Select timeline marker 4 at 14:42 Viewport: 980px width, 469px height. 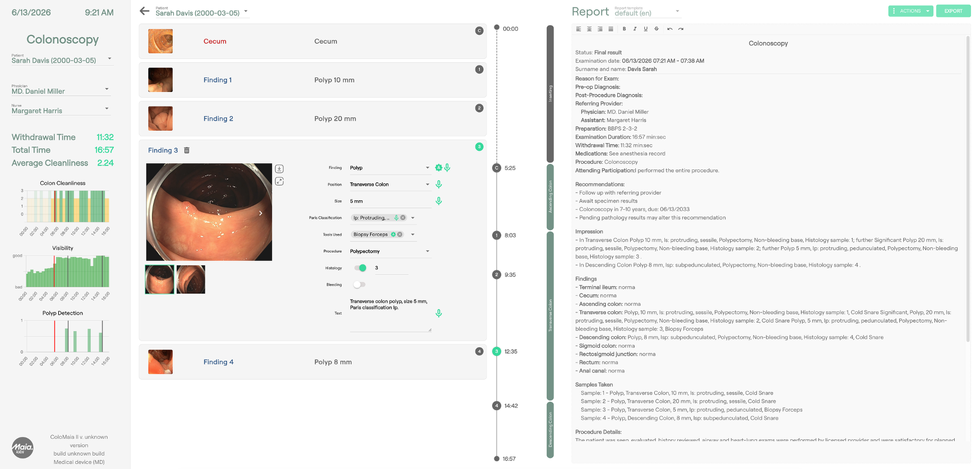pos(496,406)
